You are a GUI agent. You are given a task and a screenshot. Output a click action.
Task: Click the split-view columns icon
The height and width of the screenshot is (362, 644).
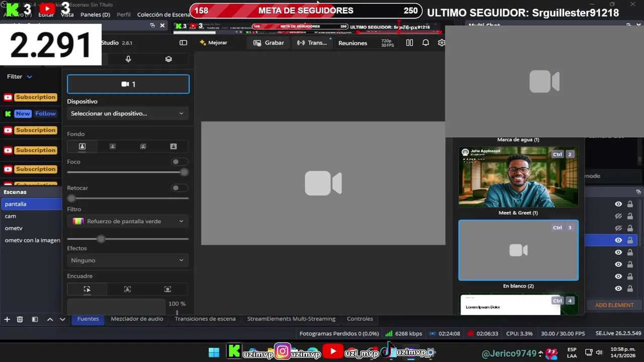(x=410, y=43)
